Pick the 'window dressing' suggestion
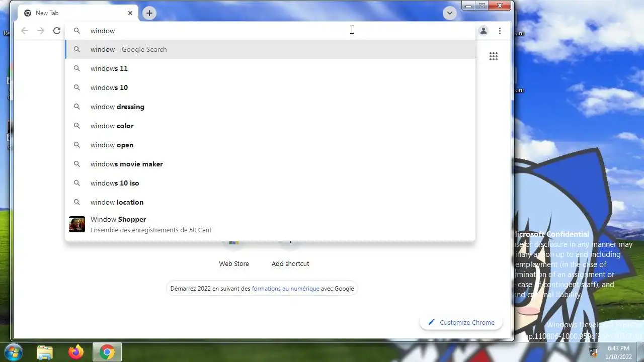This screenshot has width=644, height=362. pyautogui.click(x=270, y=107)
